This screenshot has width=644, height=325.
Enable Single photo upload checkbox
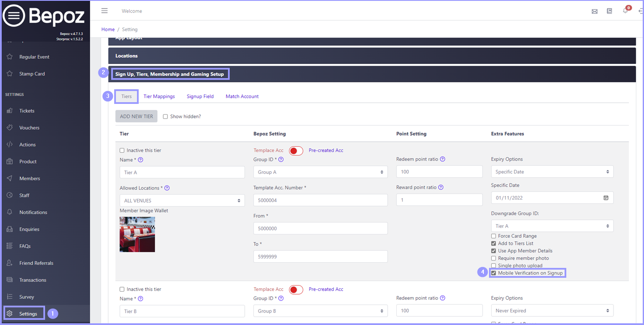pyautogui.click(x=494, y=266)
